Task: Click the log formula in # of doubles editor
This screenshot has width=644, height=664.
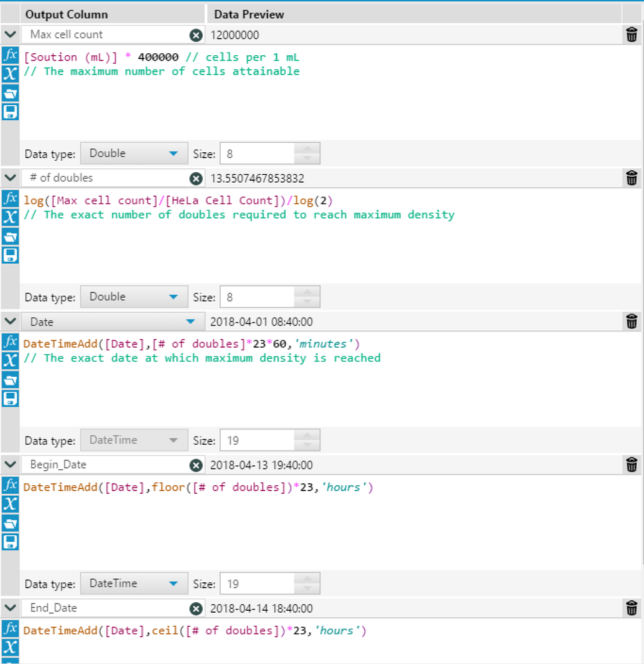Action: tap(178, 200)
